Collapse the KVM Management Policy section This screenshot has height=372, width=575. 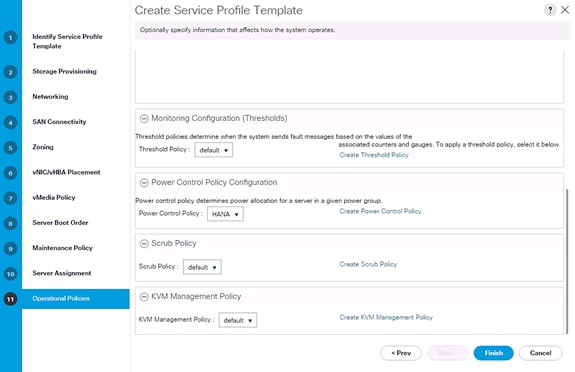coord(144,297)
